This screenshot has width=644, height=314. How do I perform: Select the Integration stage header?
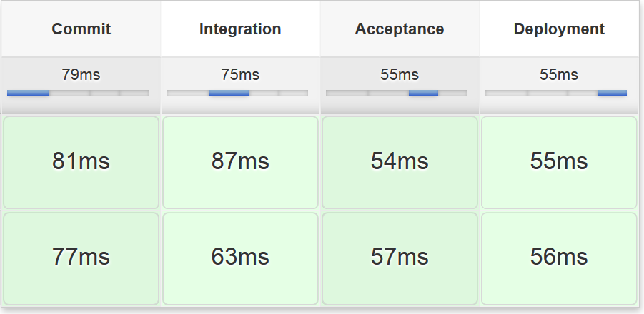coord(240,29)
